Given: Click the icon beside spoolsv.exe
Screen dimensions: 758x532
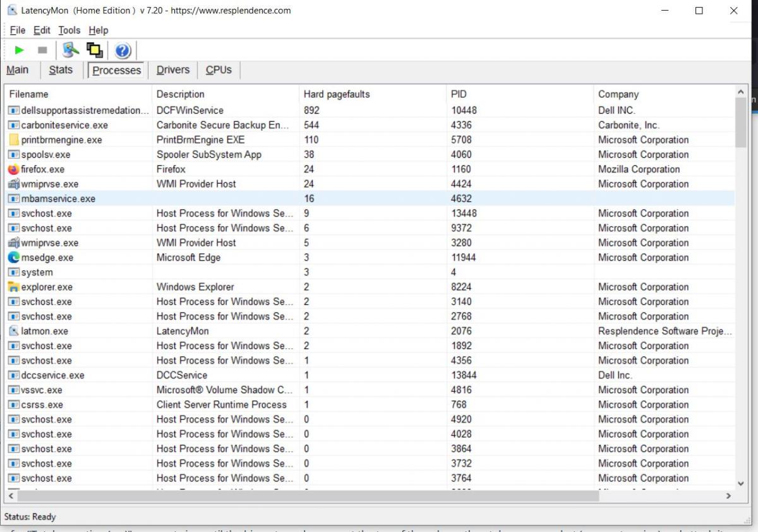Looking at the screenshot, I should click(14, 155).
